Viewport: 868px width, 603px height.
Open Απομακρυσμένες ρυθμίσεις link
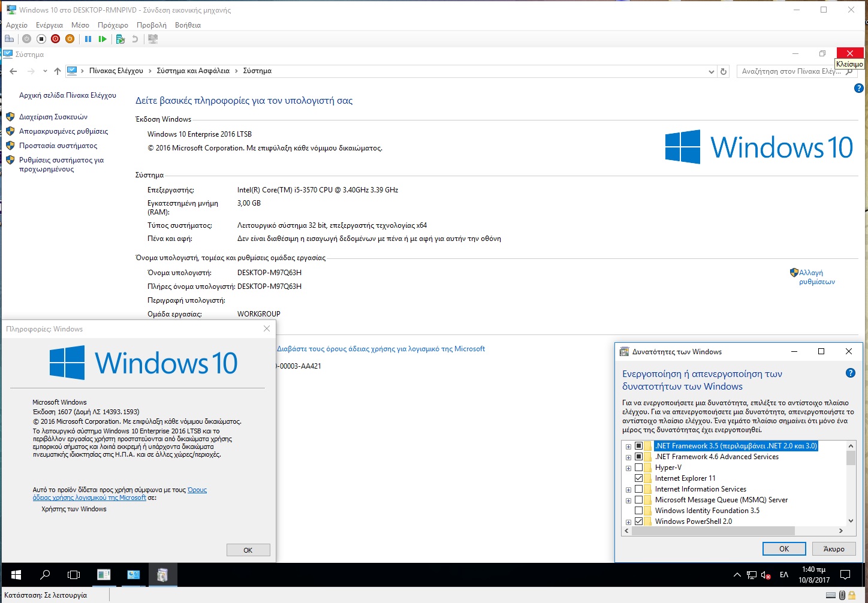[64, 131]
